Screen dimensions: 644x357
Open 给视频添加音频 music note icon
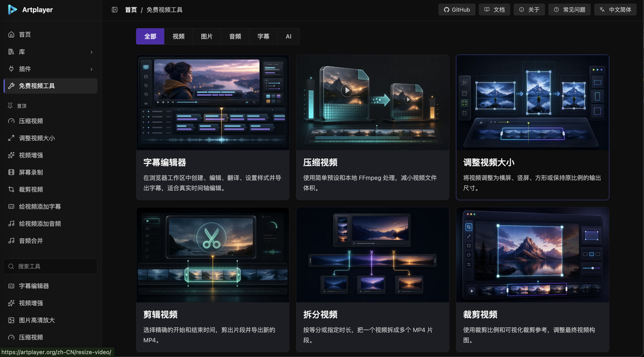click(11, 224)
